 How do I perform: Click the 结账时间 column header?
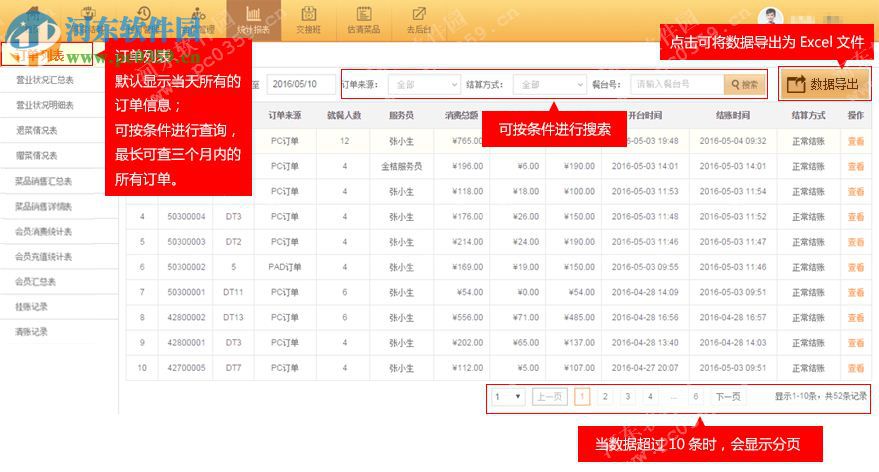pos(733,115)
